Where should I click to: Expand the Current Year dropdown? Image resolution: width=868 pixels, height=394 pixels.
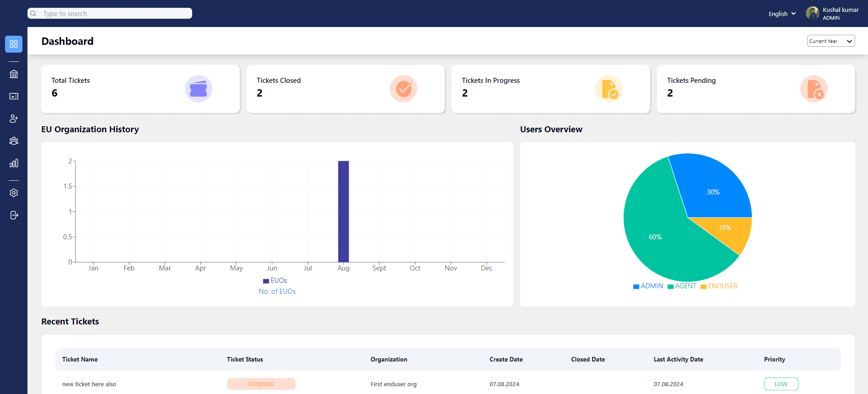tap(831, 41)
